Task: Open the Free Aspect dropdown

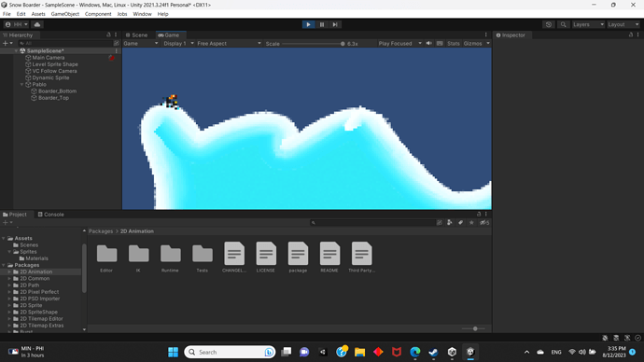Action: (x=229, y=44)
